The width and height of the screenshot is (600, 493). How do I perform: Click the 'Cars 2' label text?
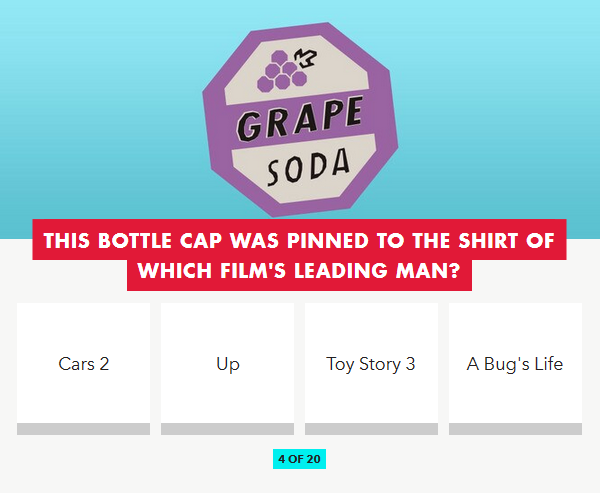83,364
